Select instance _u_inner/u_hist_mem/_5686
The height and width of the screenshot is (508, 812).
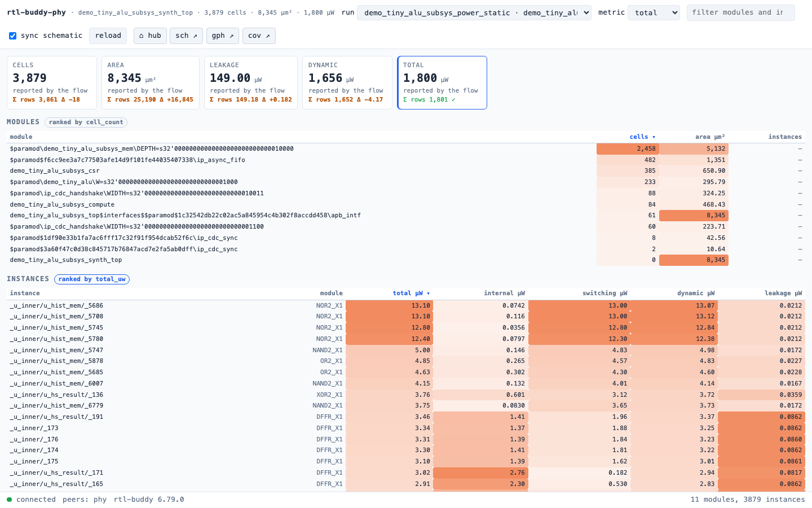click(406, 305)
